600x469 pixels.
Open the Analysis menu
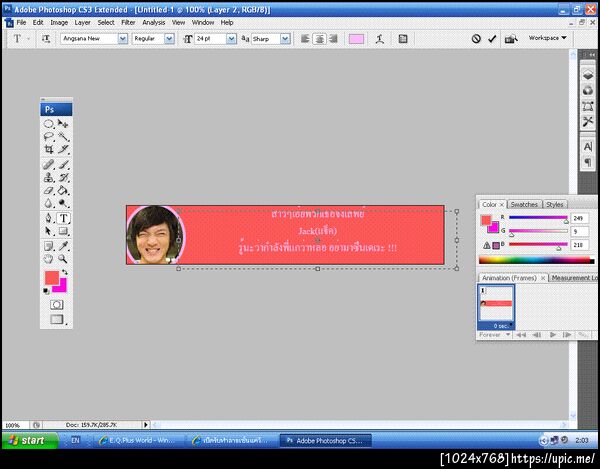153,23
